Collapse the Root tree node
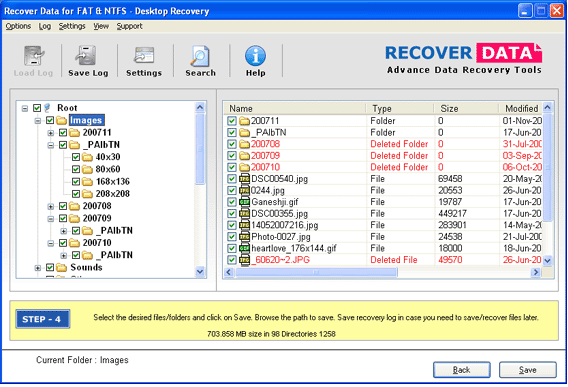This screenshot has width=568, height=387. coord(25,108)
